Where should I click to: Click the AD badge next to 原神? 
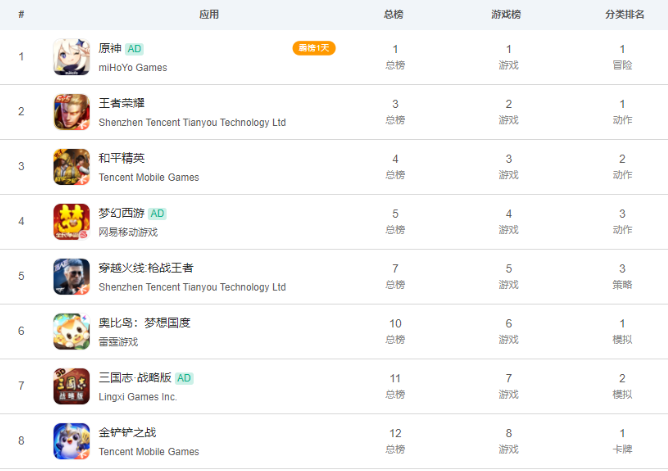[134, 49]
